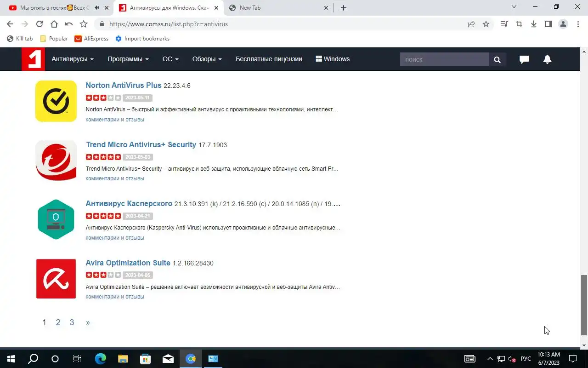The width and height of the screenshot is (588, 368).
Task: Click the Comss red site logo
Action: click(x=33, y=59)
